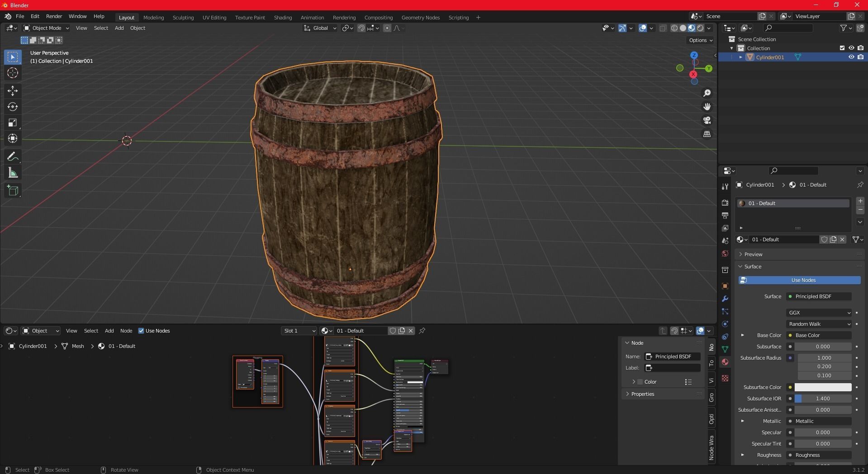
Task: Open the Tool properties tab
Action: point(725,186)
